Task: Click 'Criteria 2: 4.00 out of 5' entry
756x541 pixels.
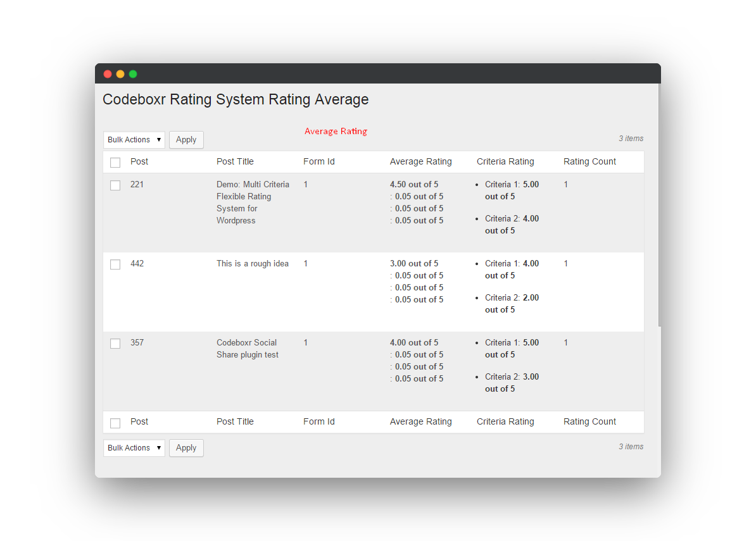Action: pos(512,225)
